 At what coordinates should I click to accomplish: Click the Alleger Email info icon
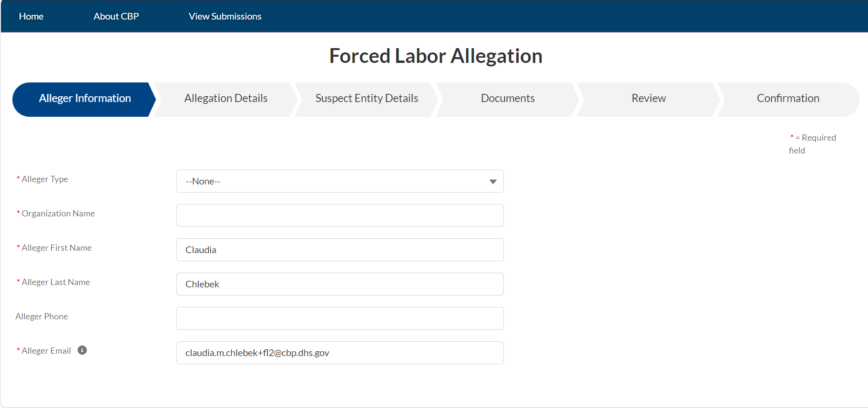point(82,350)
